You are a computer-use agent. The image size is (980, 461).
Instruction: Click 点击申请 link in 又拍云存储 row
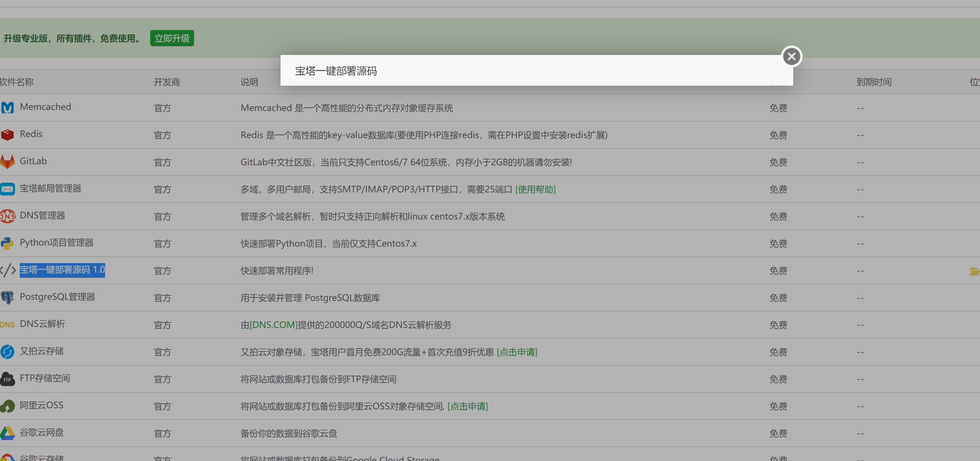click(517, 352)
